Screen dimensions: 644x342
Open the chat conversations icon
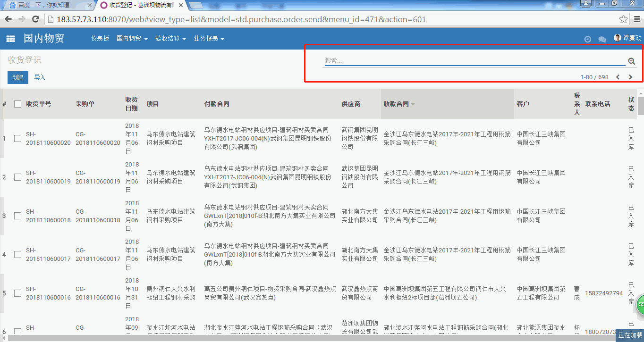click(x=602, y=39)
